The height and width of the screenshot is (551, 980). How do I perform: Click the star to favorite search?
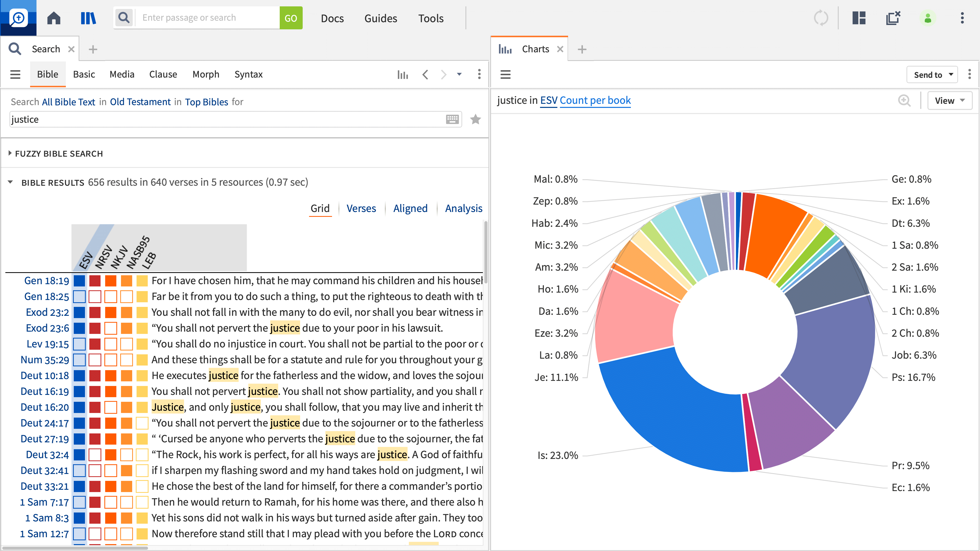click(475, 119)
